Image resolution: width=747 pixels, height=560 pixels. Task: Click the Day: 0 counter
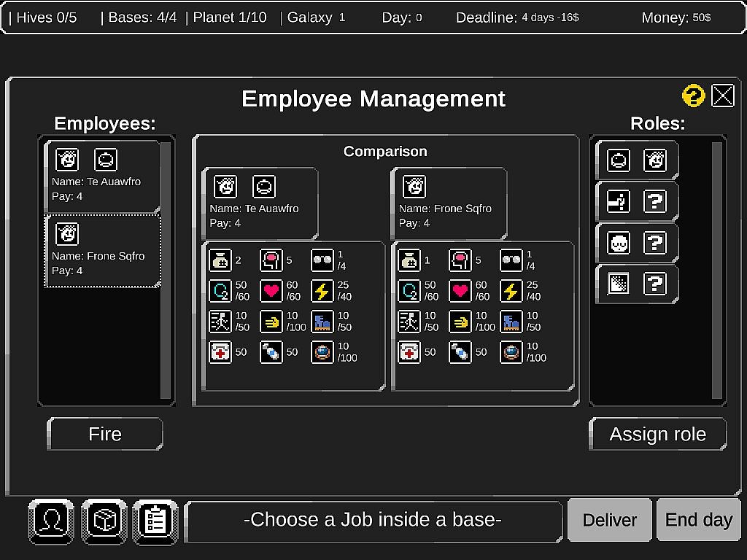[402, 17]
